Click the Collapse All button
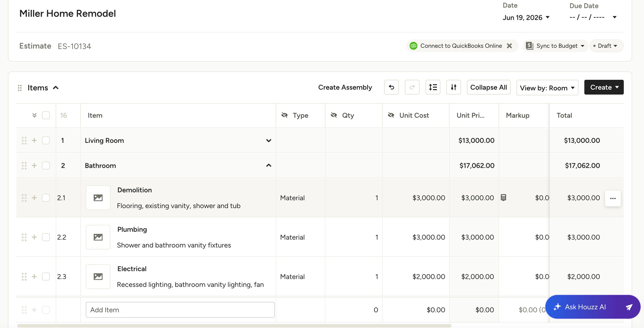This screenshot has width=644, height=328. click(488, 87)
